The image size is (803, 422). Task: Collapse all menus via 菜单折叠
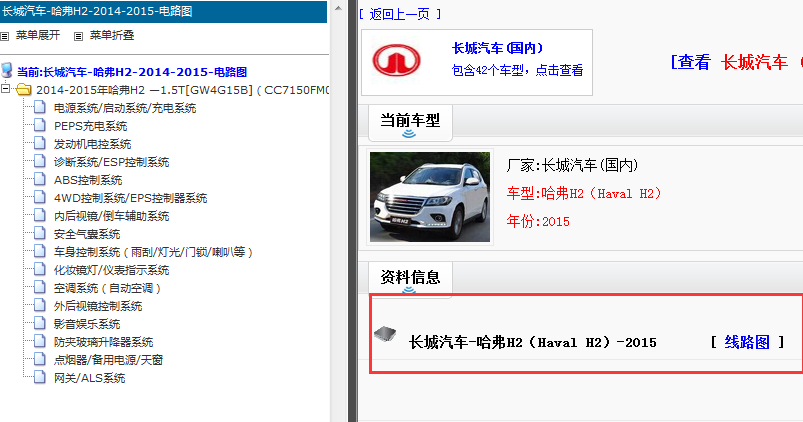coord(112,35)
